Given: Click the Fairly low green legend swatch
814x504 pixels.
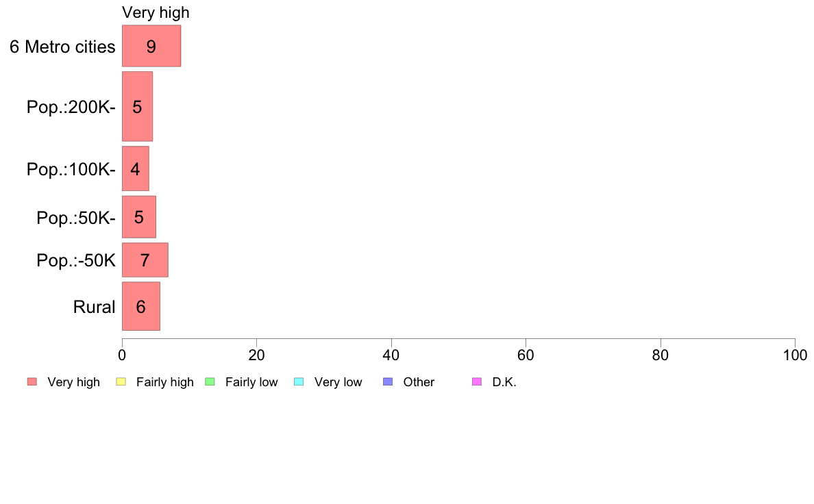Looking at the screenshot, I should coord(210,382).
